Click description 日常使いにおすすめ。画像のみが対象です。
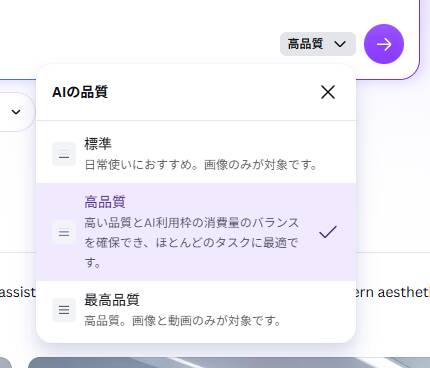The image size is (430, 368). tap(201, 165)
